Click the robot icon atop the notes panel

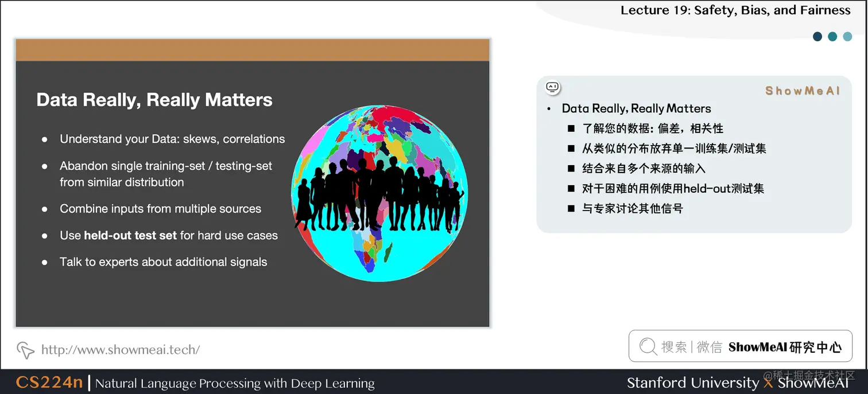552,87
